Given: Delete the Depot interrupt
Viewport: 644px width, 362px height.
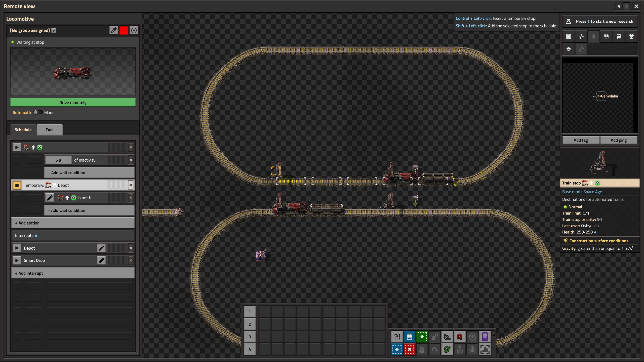Looking at the screenshot, I should (x=131, y=248).
